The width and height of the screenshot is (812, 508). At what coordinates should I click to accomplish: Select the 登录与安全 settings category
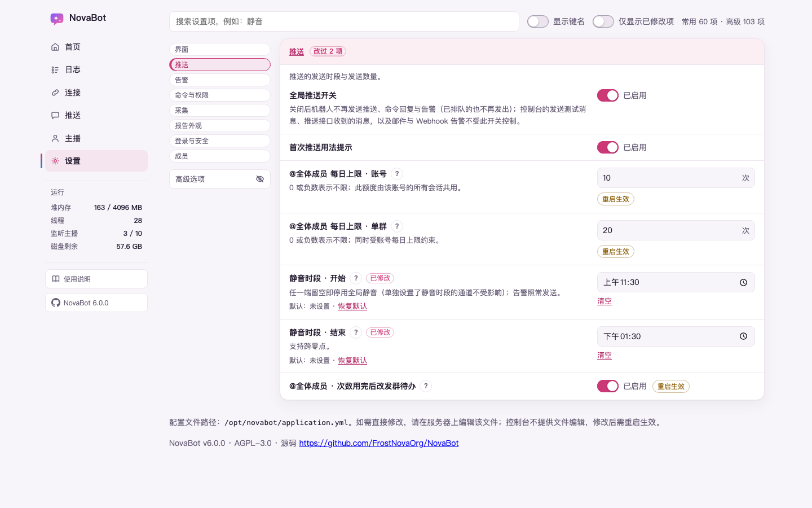(220, 141)
